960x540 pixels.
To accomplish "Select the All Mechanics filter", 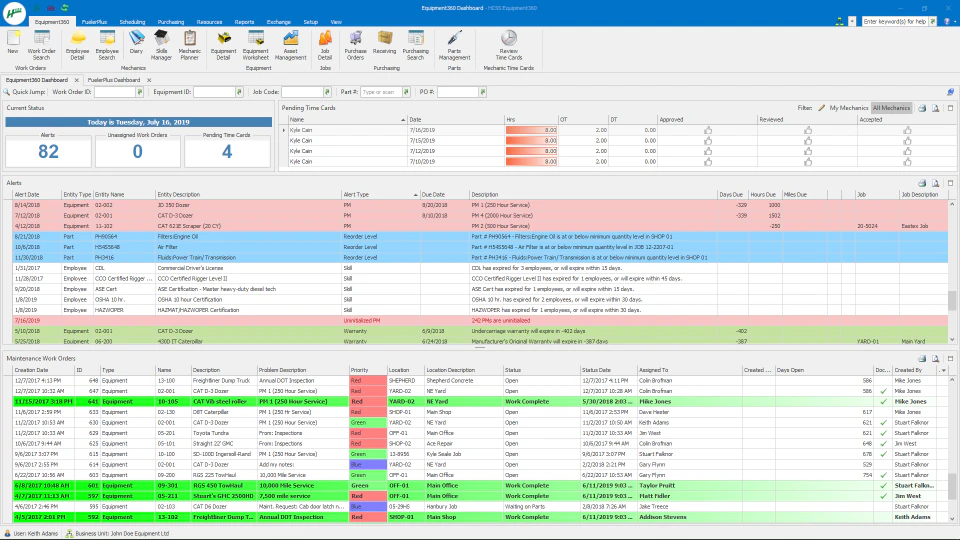I will 891,108.
